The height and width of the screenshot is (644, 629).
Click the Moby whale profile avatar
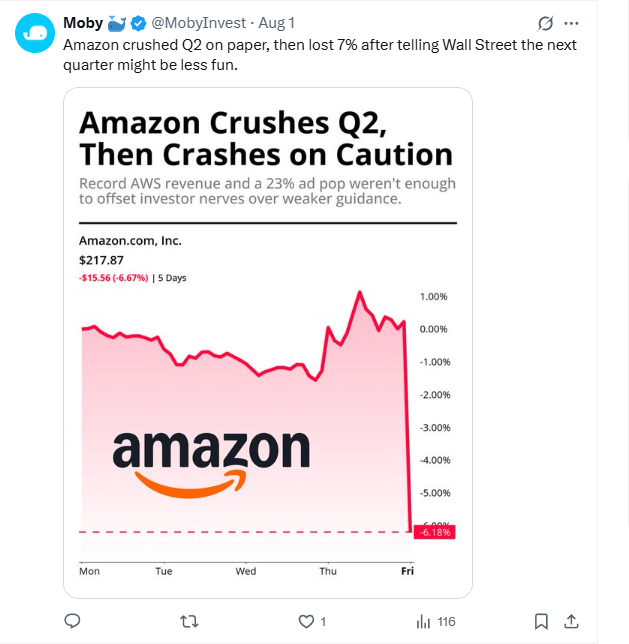(34, 33)
